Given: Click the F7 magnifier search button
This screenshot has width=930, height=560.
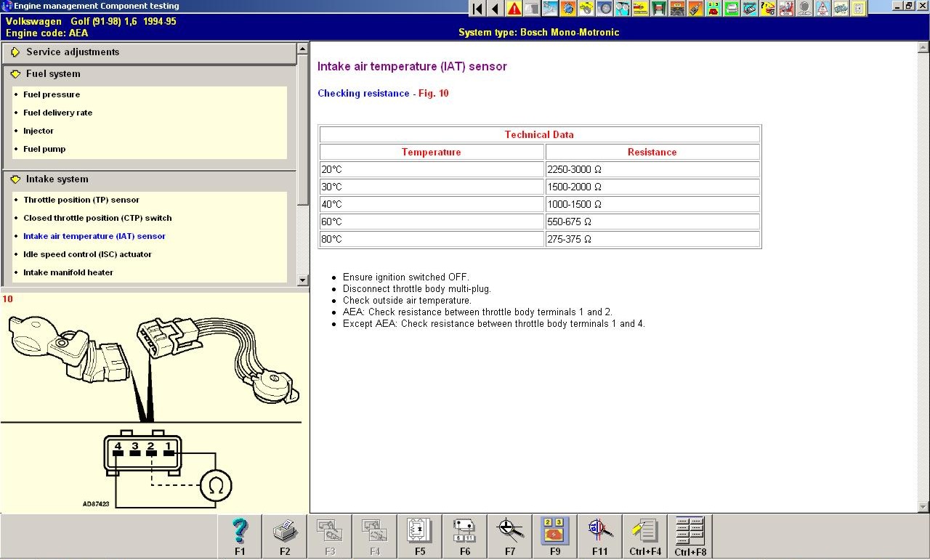Looking at the screenshot, I should 510,536.
